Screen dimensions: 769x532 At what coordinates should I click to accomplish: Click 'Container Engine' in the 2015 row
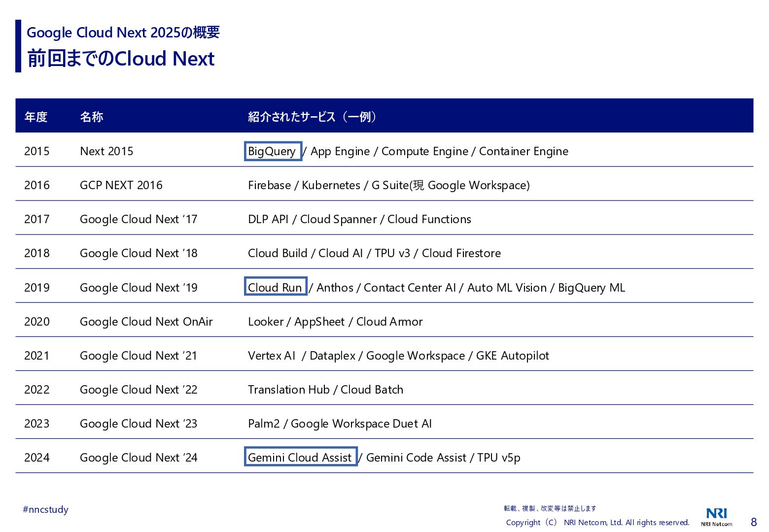524,151
